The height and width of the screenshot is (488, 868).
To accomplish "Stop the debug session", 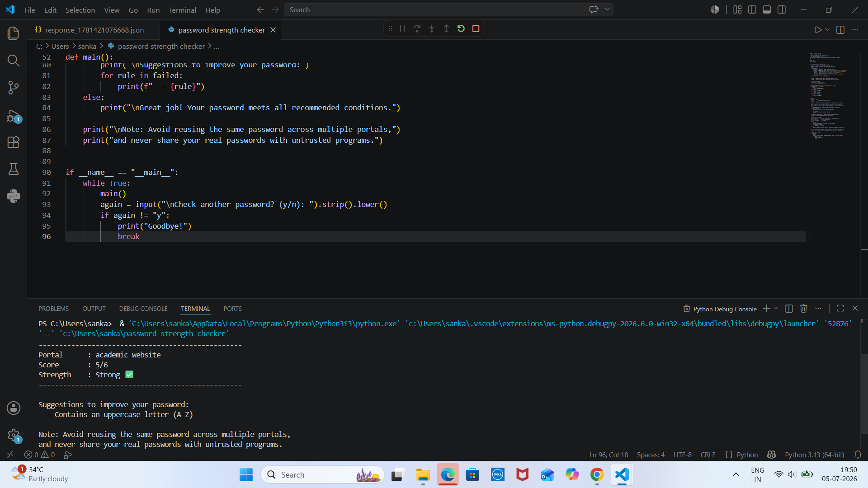I will point(476,28).
